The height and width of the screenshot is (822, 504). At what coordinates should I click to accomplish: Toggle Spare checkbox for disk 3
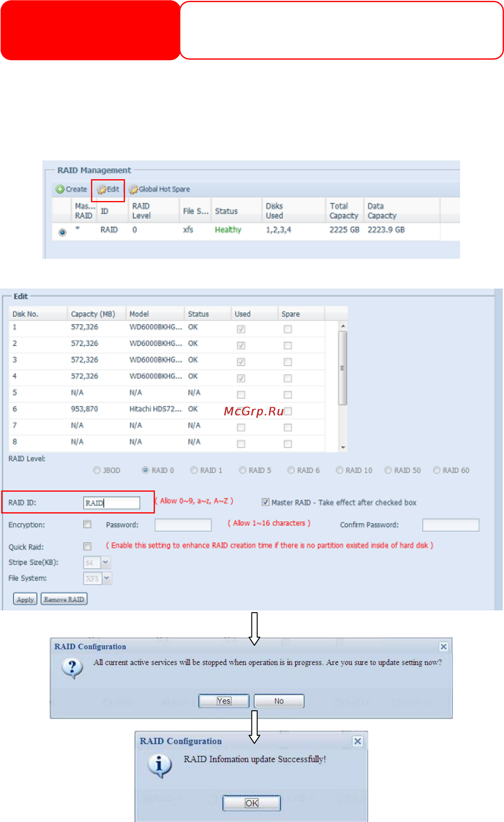(288, 361)
